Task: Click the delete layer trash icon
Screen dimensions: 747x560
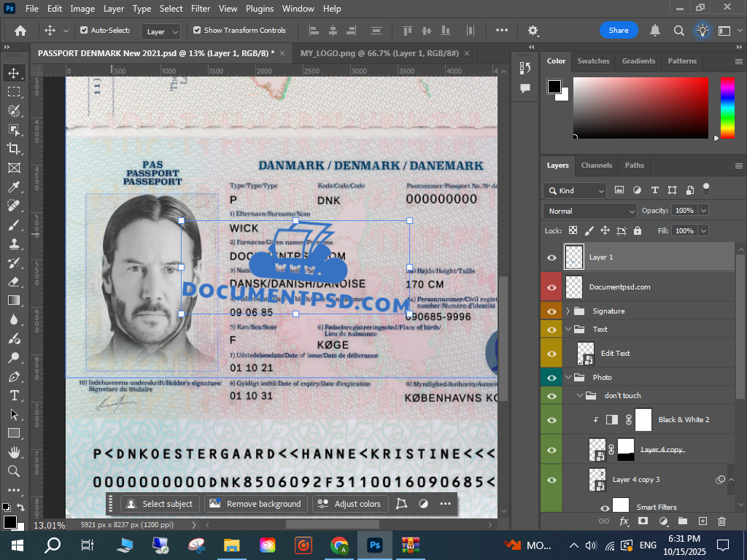Action: (x=721, y=521)
